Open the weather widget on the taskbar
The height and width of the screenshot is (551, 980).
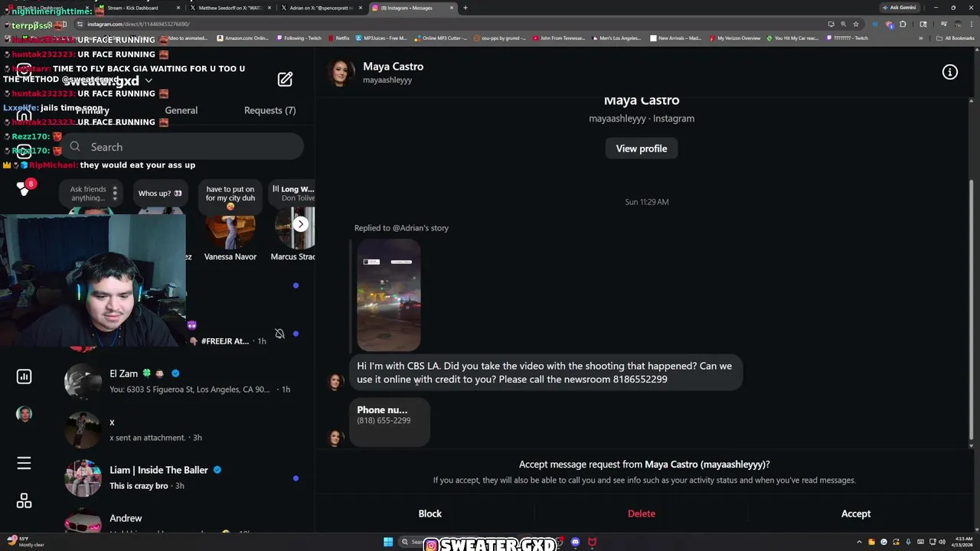tap(27, 542)
